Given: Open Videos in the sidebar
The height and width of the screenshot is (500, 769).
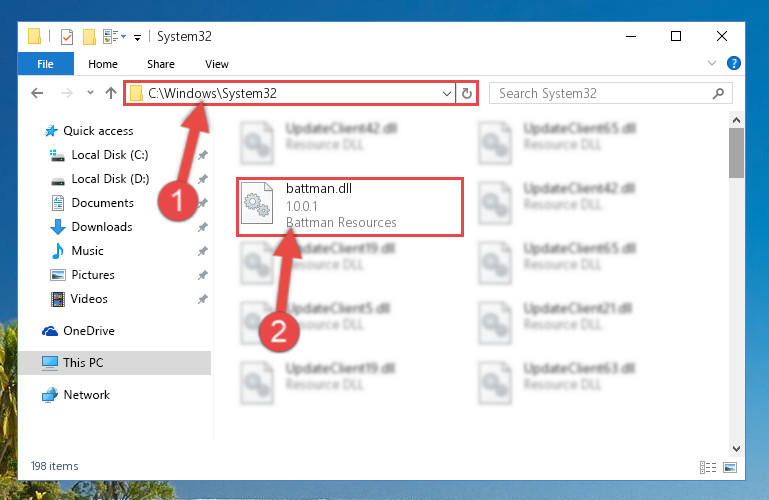Looking at the screenshot, I should (89, 299).
